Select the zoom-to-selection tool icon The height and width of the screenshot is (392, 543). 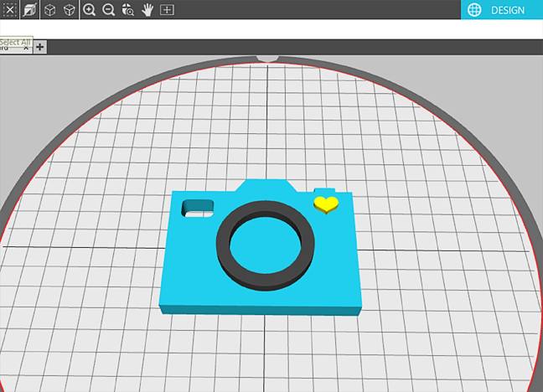coord(127,10)
